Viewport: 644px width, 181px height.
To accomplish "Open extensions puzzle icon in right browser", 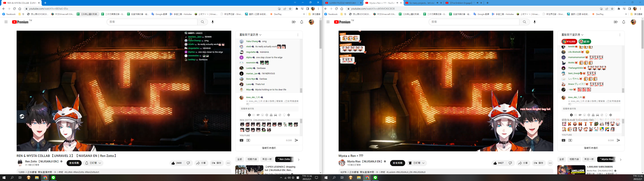I will (619, 9).
